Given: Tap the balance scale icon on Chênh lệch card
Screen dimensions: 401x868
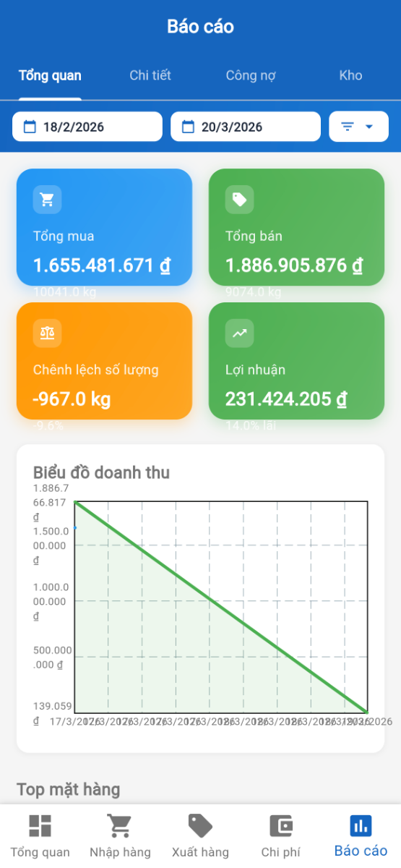Looking at the screenshot, I should click(47, 333).
